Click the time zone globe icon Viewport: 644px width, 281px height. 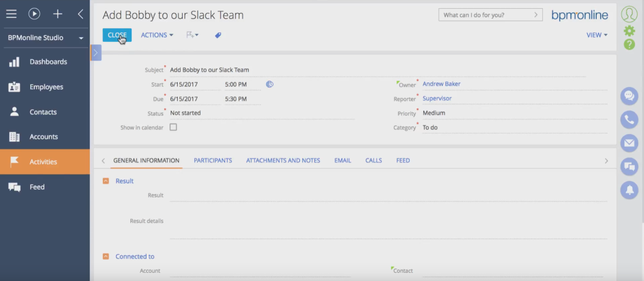point(269,84)
